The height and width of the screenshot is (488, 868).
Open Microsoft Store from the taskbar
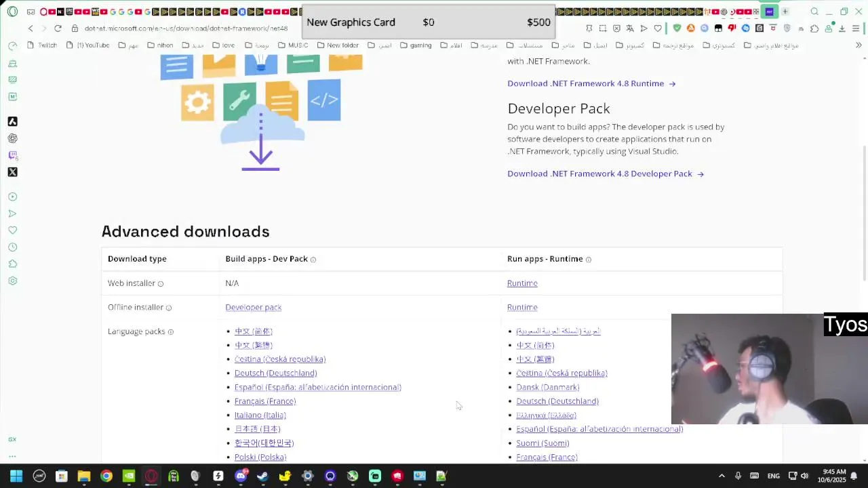pos(61,476)
